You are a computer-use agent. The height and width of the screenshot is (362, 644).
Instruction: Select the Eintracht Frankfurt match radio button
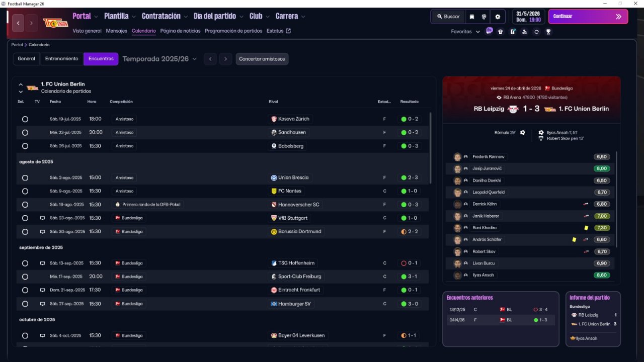coord(25,290)
